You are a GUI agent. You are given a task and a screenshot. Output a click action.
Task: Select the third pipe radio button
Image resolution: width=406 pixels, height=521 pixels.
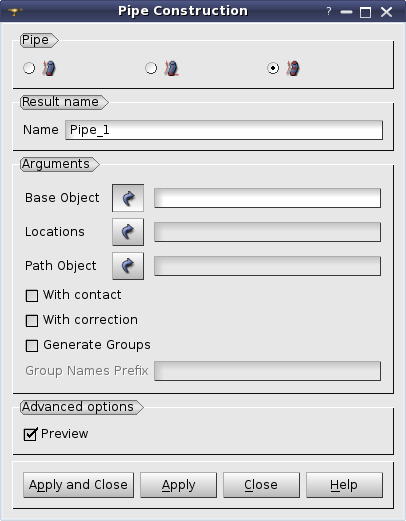click(273, 68)
